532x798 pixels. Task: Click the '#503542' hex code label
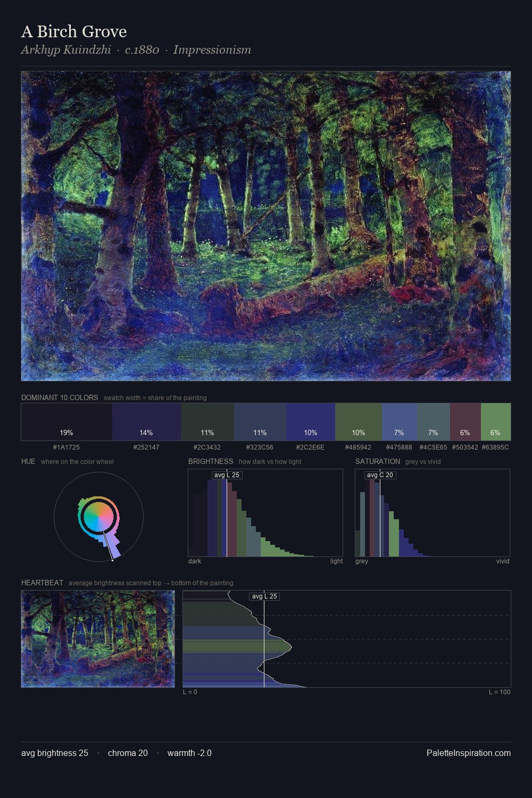pos(465,447)
